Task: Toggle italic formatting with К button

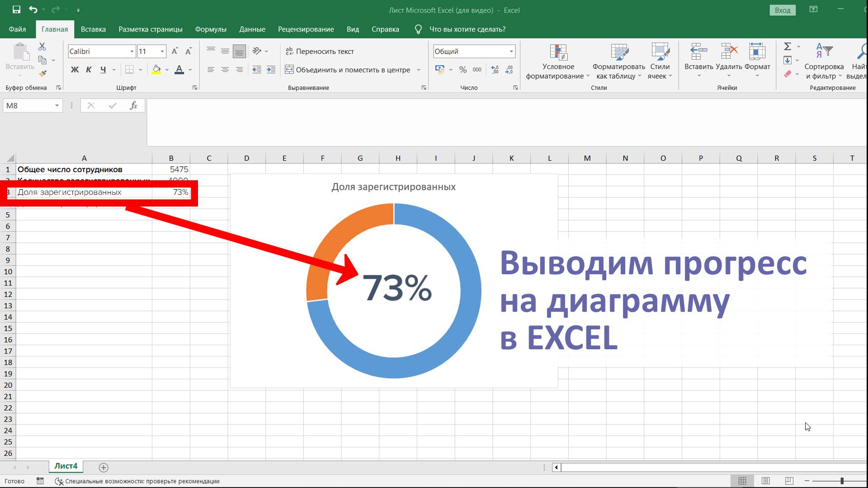Action: [x=89, y=69]
